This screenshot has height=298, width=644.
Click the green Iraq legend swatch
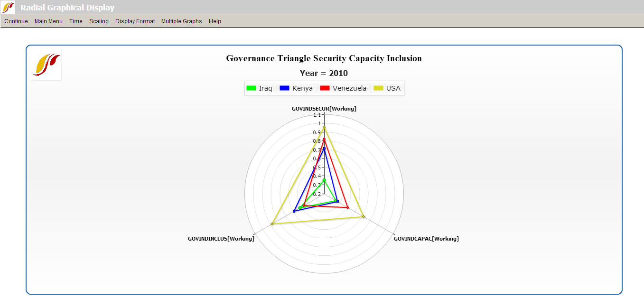click(251, 88)
